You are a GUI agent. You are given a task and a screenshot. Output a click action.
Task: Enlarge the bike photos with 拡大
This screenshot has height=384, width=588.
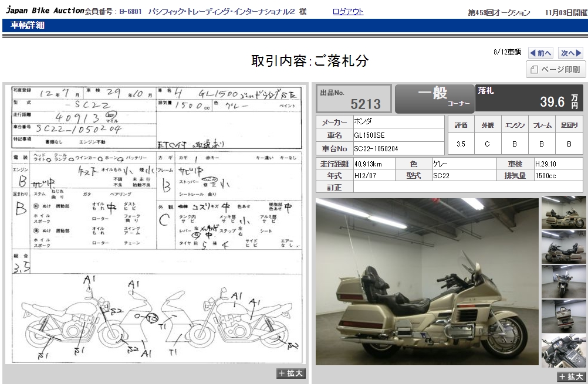click(572, 377)
